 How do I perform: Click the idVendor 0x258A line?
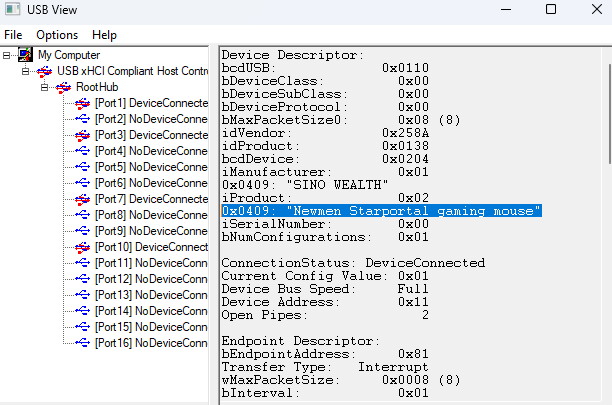click(325, 133)
